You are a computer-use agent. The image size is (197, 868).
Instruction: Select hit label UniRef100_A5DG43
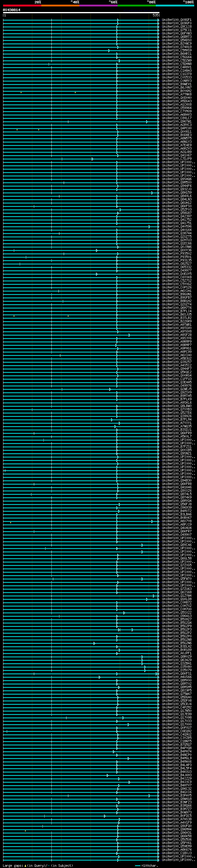coord(177,101)
